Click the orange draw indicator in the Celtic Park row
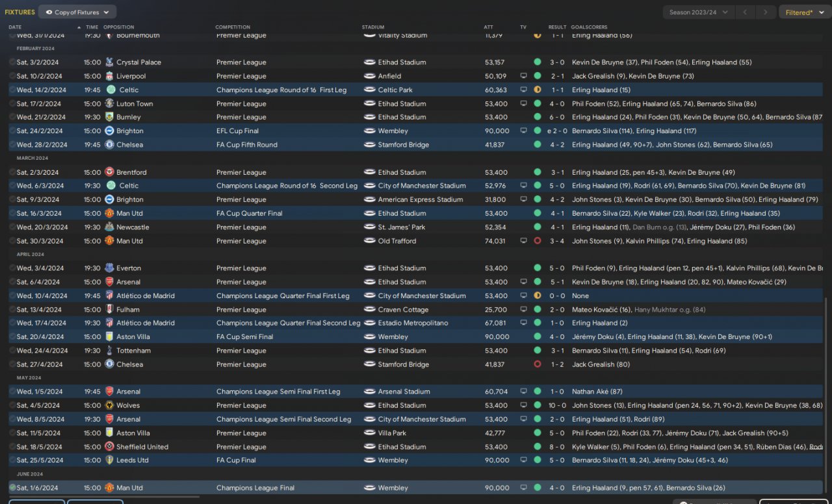This screenshot has height=504, width=832. tap(537, 90)
